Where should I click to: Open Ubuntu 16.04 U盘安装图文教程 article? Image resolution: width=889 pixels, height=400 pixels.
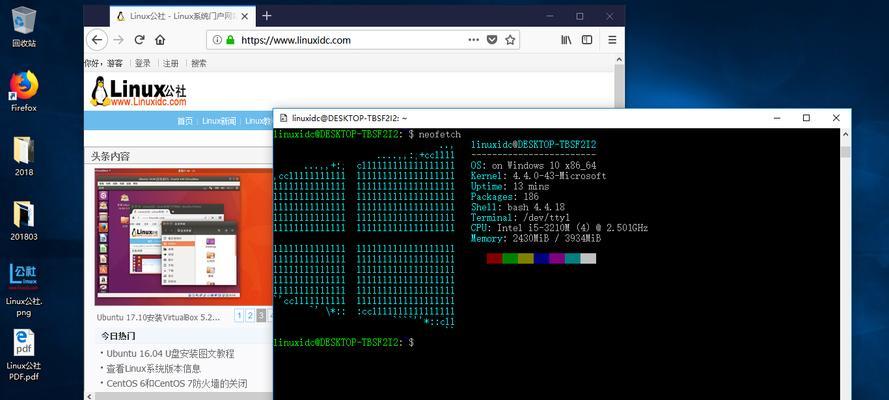click(x=170, y=354)
